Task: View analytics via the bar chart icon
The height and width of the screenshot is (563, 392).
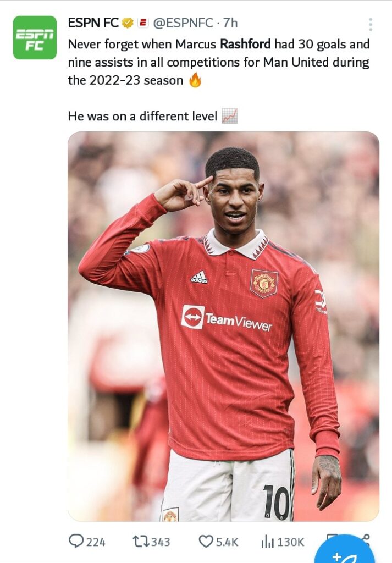Action: pos(267,541)
